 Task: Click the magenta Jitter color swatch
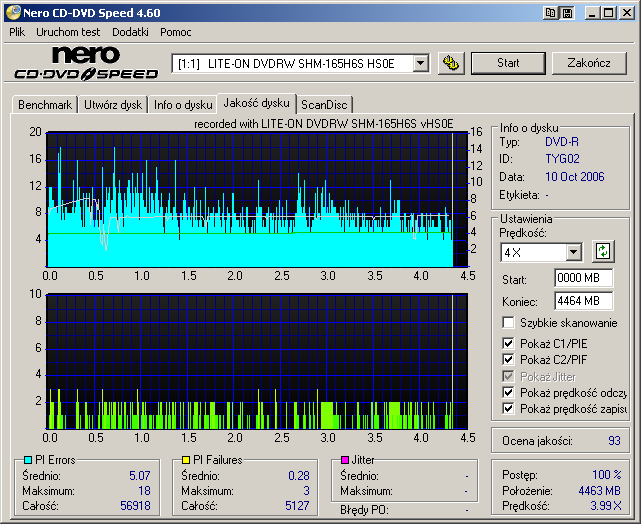(345, 460)
